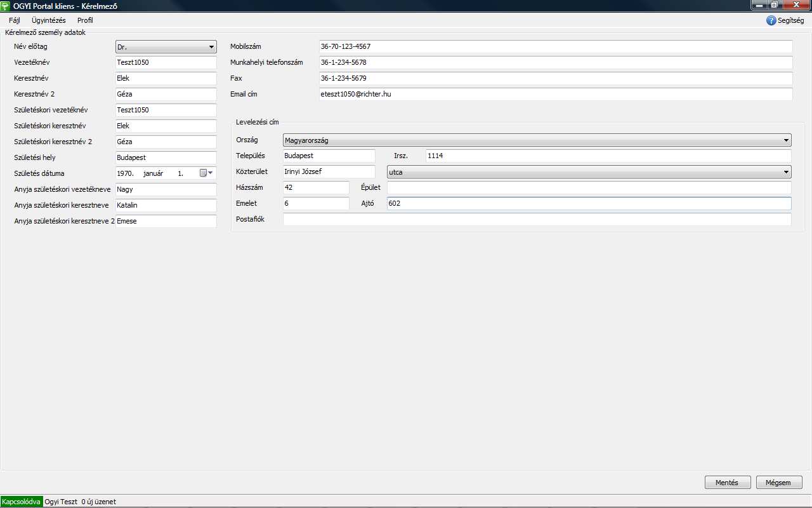Click the year 1970 in birth date field
The height and width of the screenshot is (508, 812).
pyautogui.click(x=125, y=173)
